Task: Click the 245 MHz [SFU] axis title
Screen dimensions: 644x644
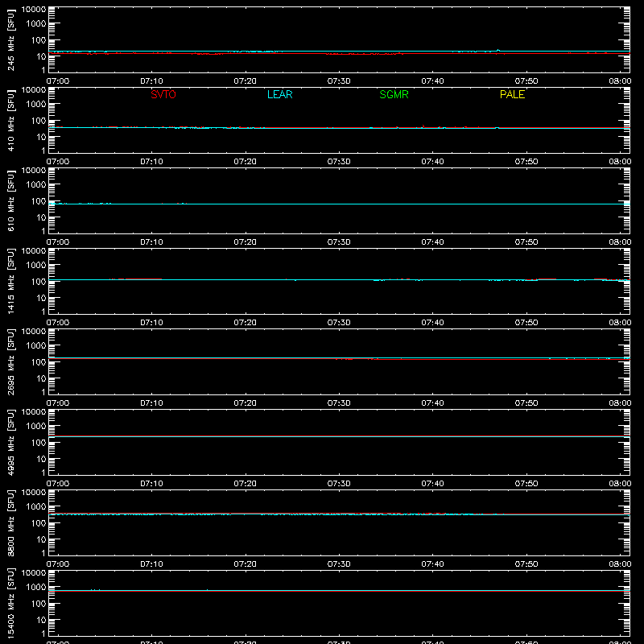Action: (10, 39)
